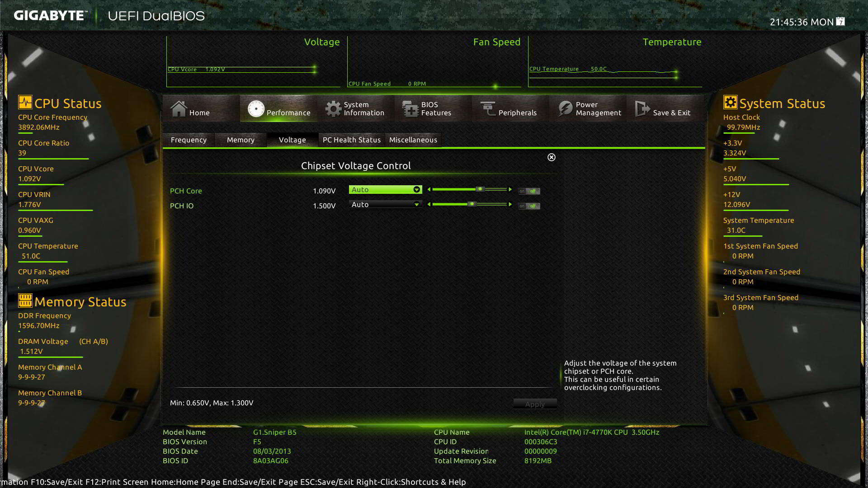The height and width of the screenshot is (488, 868).
Task: Switch to the Voltage sub-tab
Action: (292, 140)
